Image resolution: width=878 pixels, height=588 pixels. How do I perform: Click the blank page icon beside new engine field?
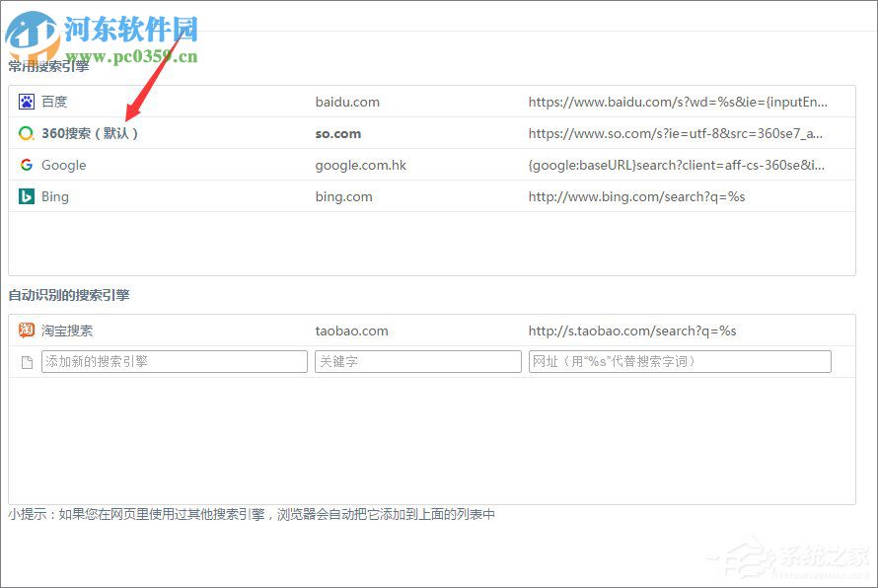[x=27, y=362]
